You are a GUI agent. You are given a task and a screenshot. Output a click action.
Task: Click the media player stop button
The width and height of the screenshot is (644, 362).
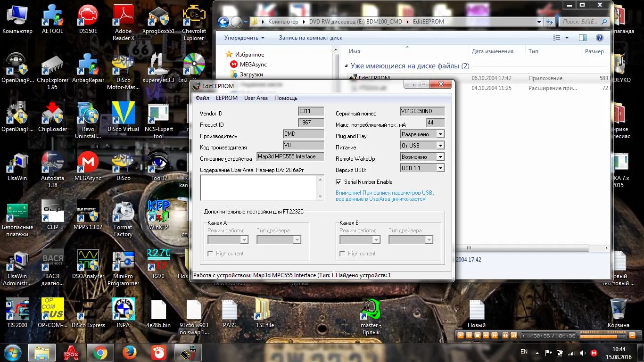click(478, 336)
